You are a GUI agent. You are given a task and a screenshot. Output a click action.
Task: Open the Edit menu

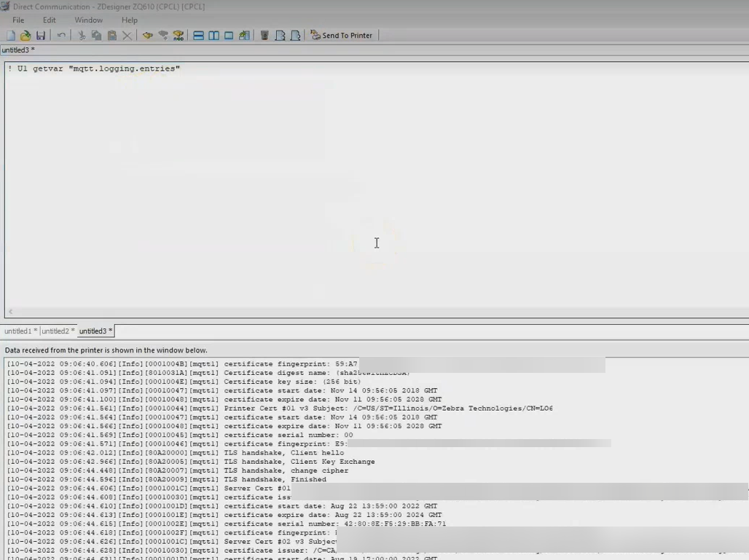pyautogui.click(x=49, y=20)
